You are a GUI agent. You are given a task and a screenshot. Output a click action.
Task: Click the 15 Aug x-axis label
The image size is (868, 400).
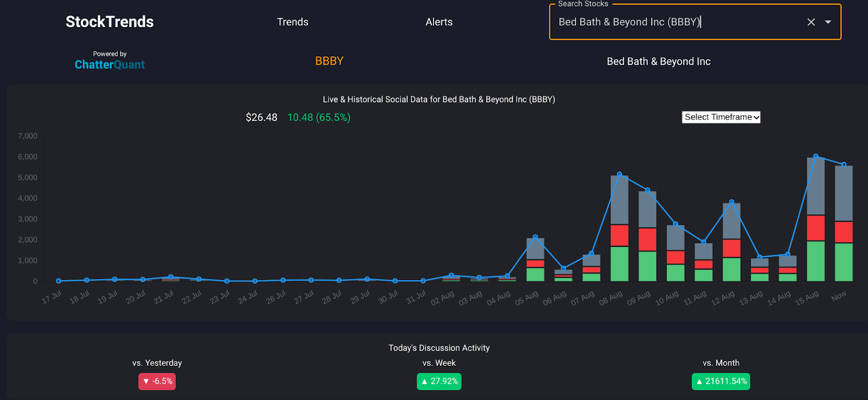pos(807,298)
